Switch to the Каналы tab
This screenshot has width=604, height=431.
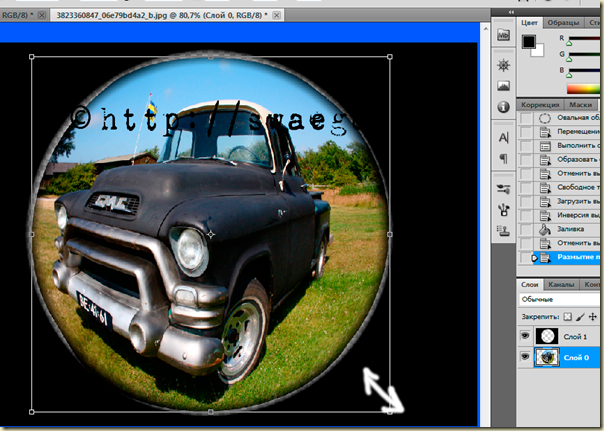tap(562, 284)
